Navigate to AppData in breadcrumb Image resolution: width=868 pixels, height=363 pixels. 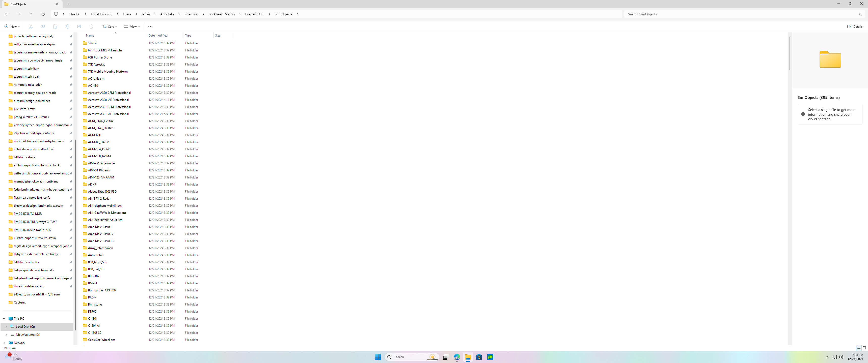tap(167, 14)
